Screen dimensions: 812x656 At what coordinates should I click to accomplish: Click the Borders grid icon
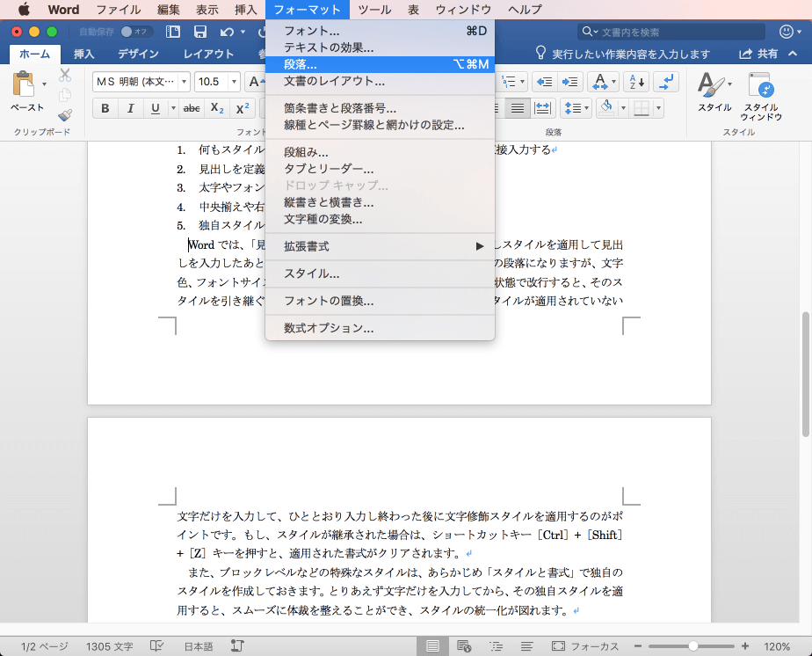(x=642, y=108)
